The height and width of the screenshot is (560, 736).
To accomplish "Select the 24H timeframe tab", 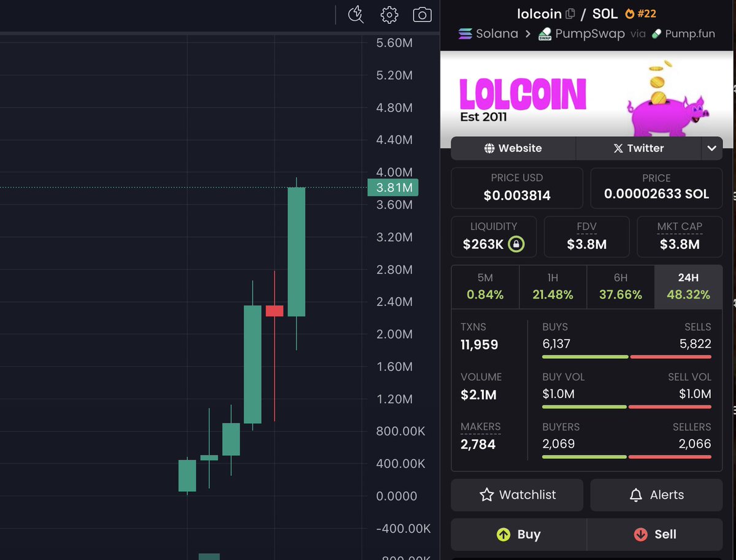I will point(689,286).
